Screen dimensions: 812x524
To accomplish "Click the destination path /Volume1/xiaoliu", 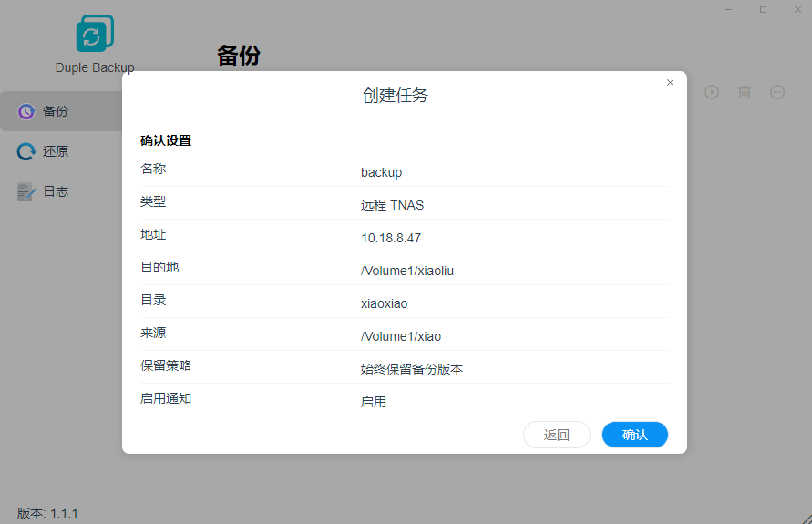I will [x=406, y=271].
